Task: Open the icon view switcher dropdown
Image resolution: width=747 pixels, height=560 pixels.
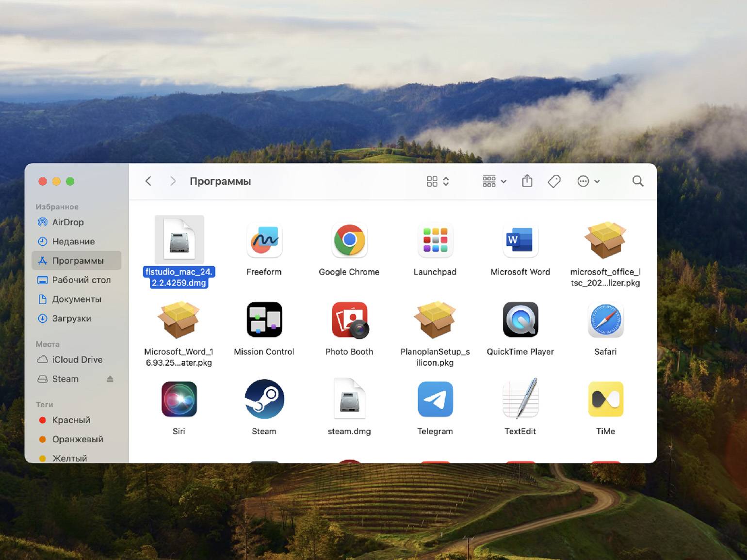Action: 438,181
